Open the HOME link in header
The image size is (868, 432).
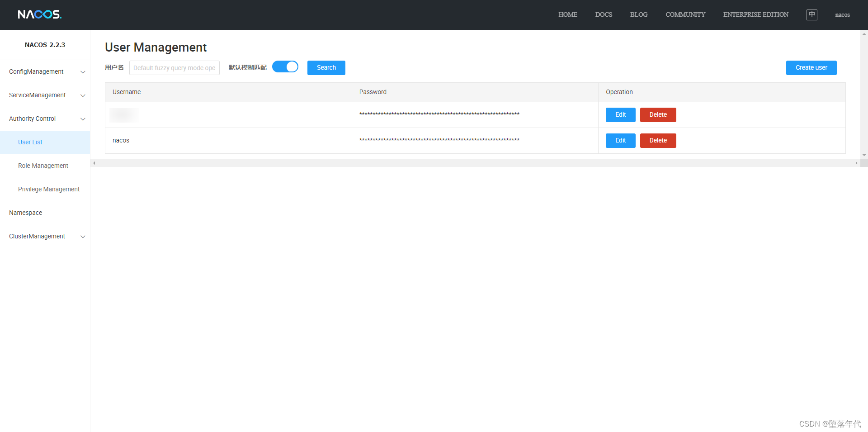[x=568, y=14]
